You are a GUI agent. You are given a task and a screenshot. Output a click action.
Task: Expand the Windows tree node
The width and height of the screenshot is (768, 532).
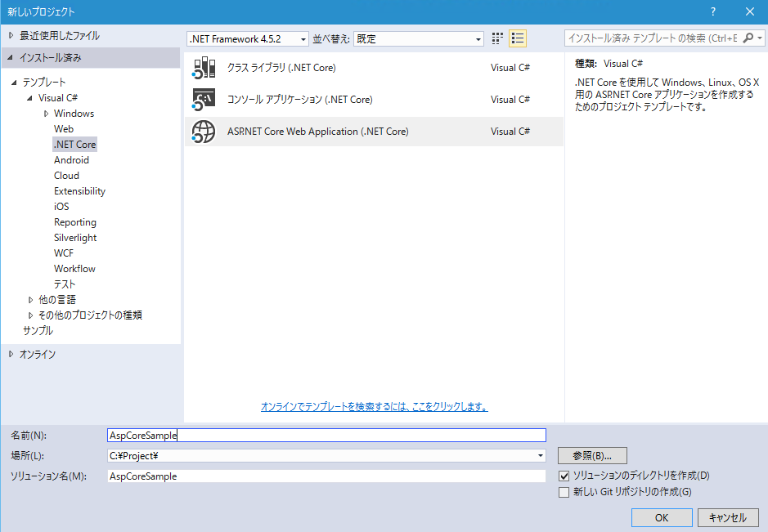46,114
